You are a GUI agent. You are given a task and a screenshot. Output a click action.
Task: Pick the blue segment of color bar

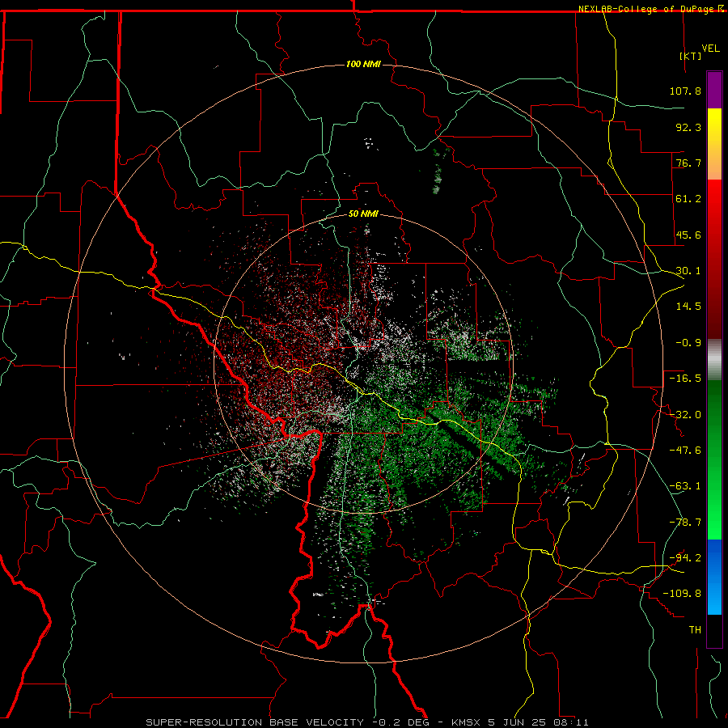pyautogui.click(x=714, y=577)
